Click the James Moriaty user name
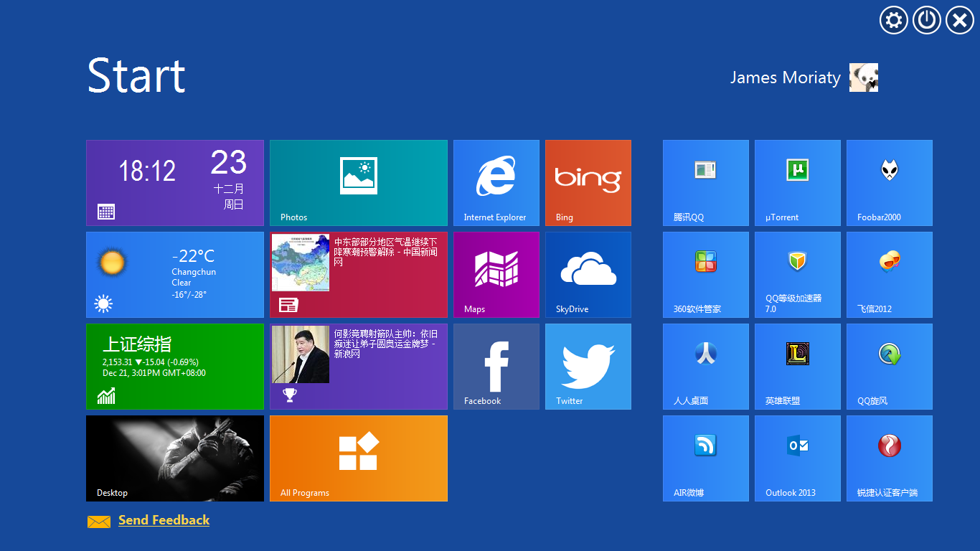The image size is (980, 551). click(786, 77)
